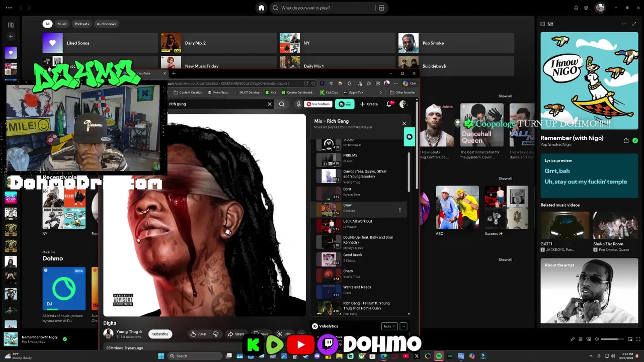Expand bookmarks bar overflow chevron

pyautogui.click(x=381, y=93)
